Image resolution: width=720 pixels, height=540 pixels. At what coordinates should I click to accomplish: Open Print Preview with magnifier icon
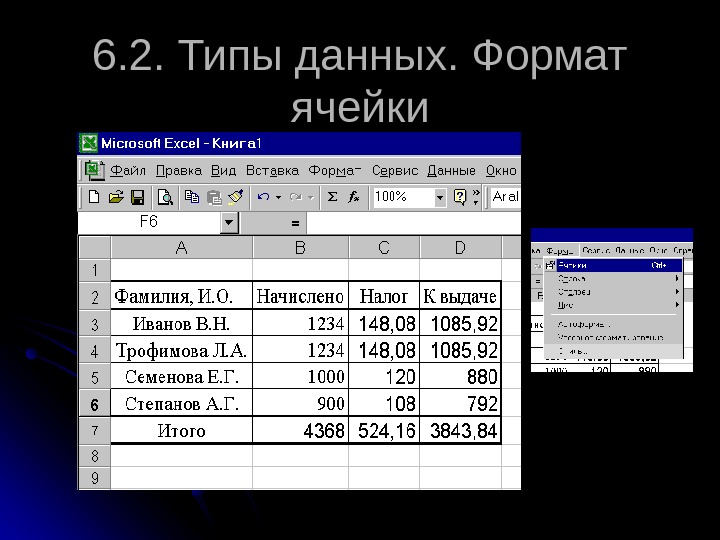point(165,197)
